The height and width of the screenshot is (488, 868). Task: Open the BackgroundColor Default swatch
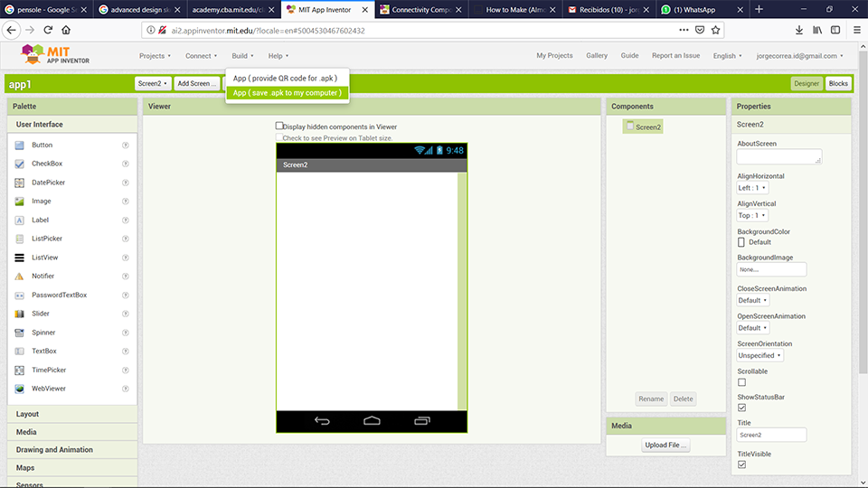[741, 242]
